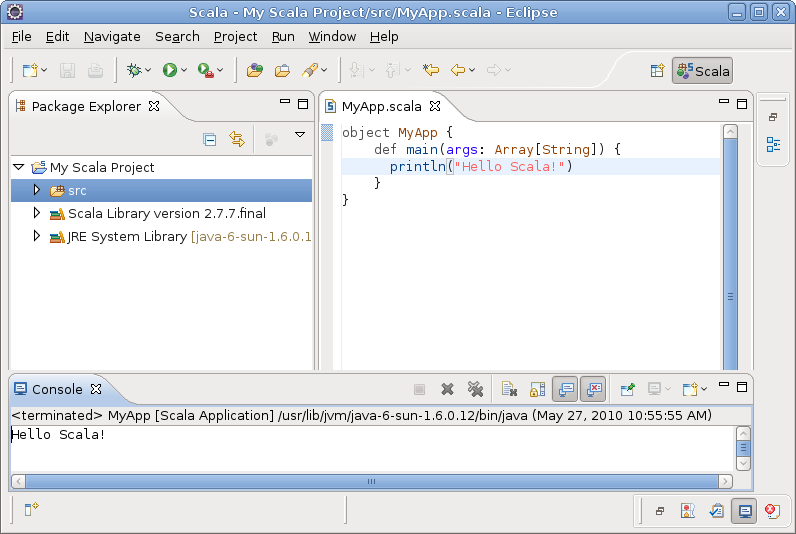Image resolution: width=796 pixels, height=534 pixels.
Task: Click the Previous Annotation toolbar icon
Action: click(x=392, y=70)
